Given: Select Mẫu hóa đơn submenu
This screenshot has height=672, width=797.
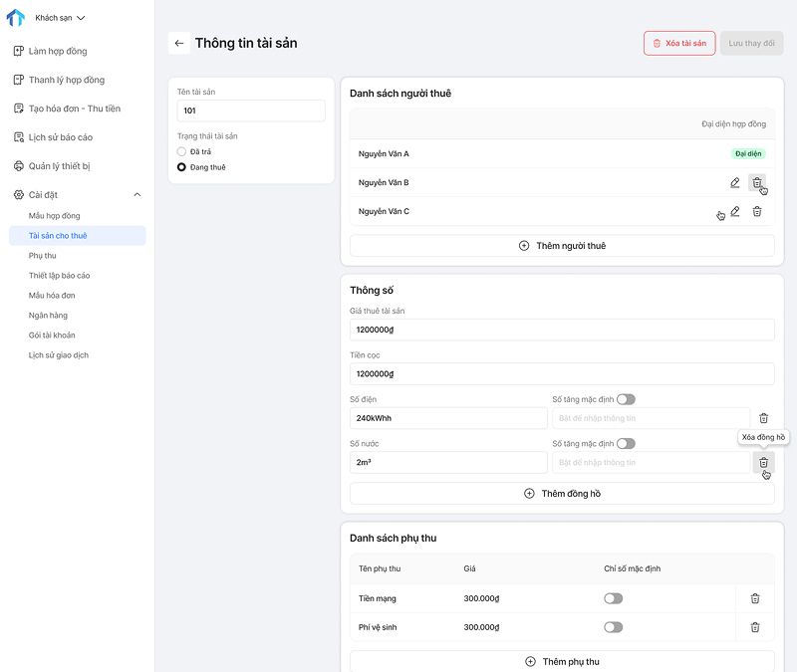Looking at the screenshot, I should point(52,295).
